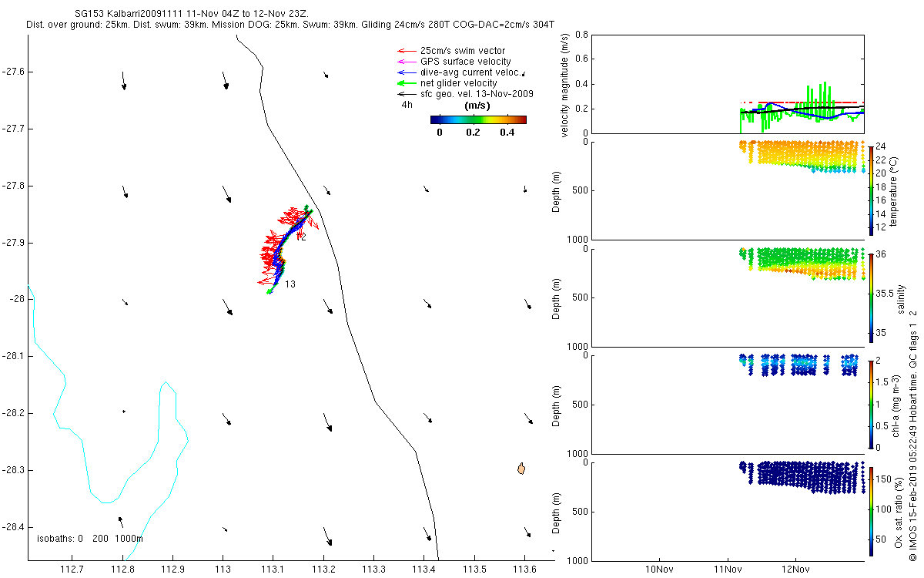Click the 'net glider velocity' legend label
Viewport: 924px width, 578px height.
(x=459, y=83)
